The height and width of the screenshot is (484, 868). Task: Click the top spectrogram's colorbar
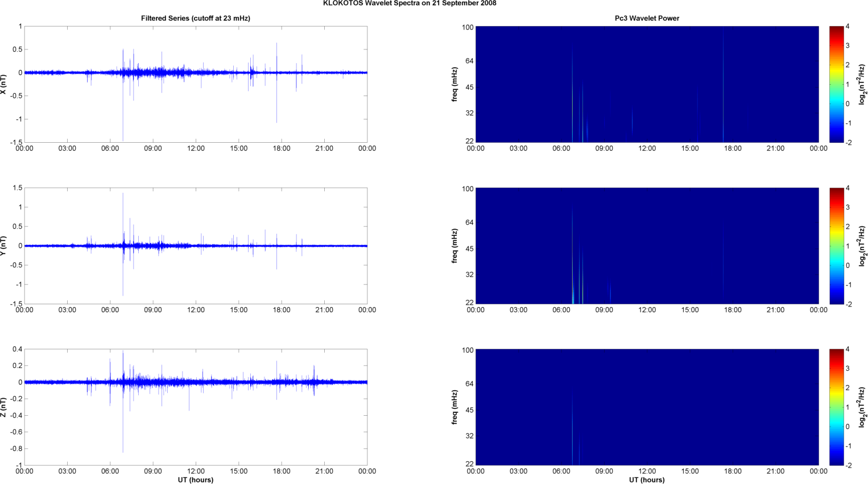(836, 84)
